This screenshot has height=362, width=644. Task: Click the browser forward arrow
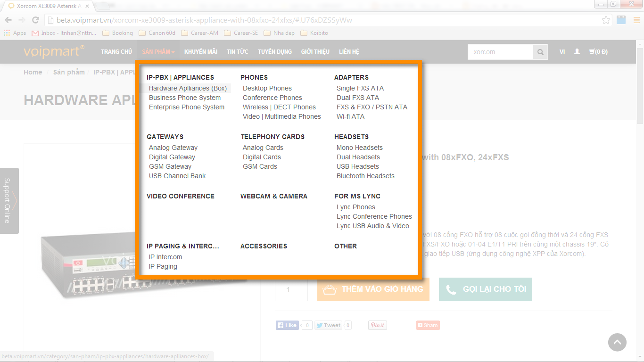(x=22, y=20)
